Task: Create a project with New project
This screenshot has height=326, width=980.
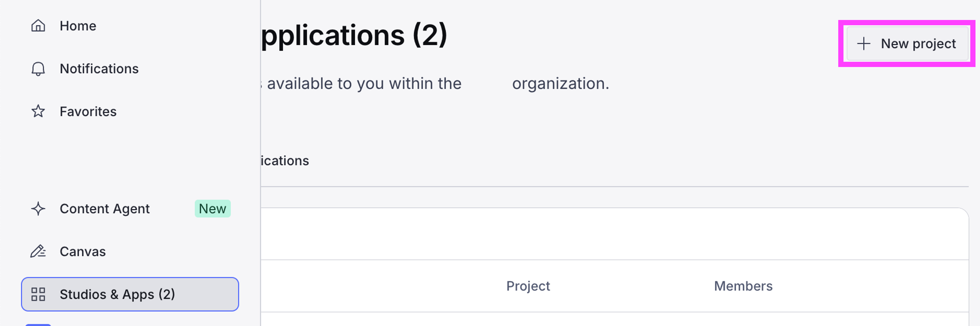Action: pyautogui.click(x=907, y=44)
